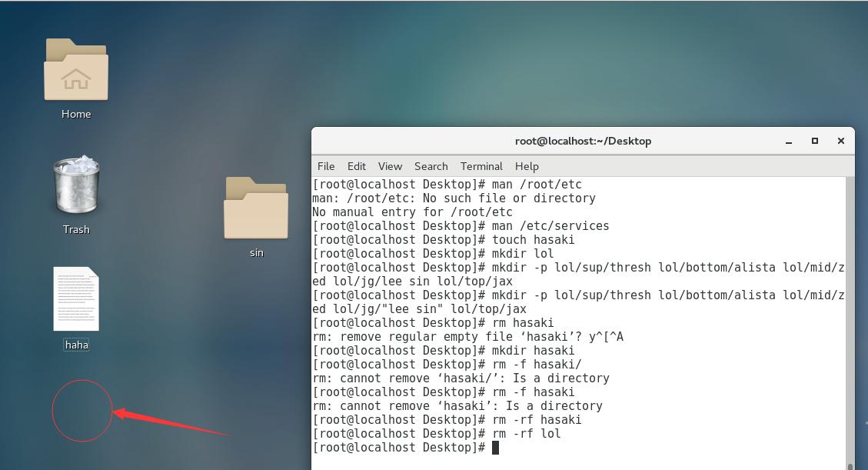This screenshot has width=868, height=470.
Task: Click "cannot remove 'hasaki/'" error line
Action: click(x=461, y=378)
